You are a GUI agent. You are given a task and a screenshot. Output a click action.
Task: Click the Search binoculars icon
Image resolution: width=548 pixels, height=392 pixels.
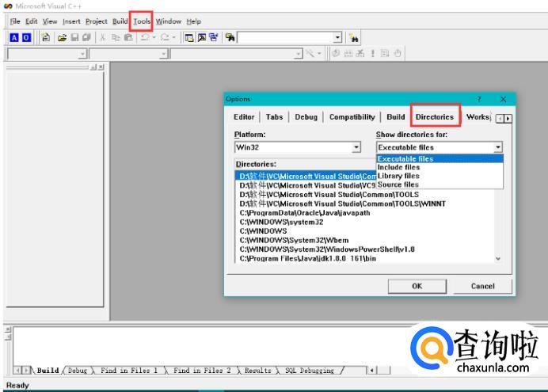click(x=354, y=38)
